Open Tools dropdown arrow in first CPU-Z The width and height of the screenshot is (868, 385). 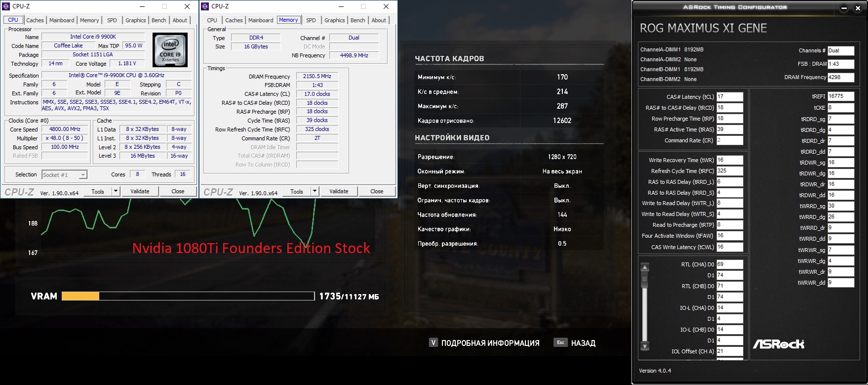click(x=116, y=191)
